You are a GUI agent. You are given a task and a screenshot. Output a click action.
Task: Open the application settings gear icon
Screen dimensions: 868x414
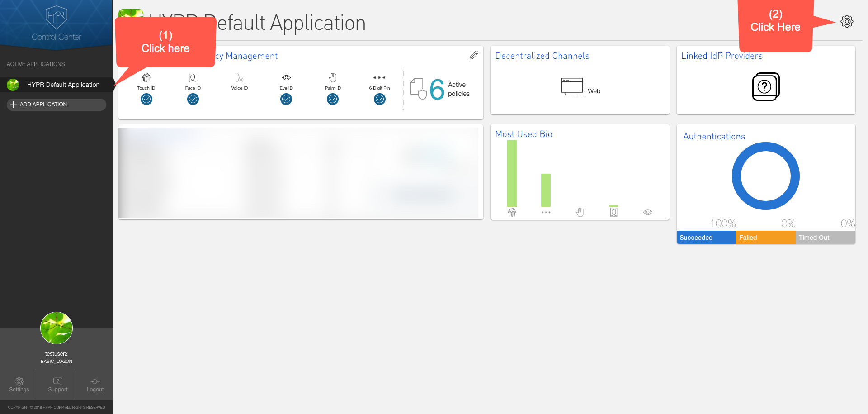coord(847,21)
